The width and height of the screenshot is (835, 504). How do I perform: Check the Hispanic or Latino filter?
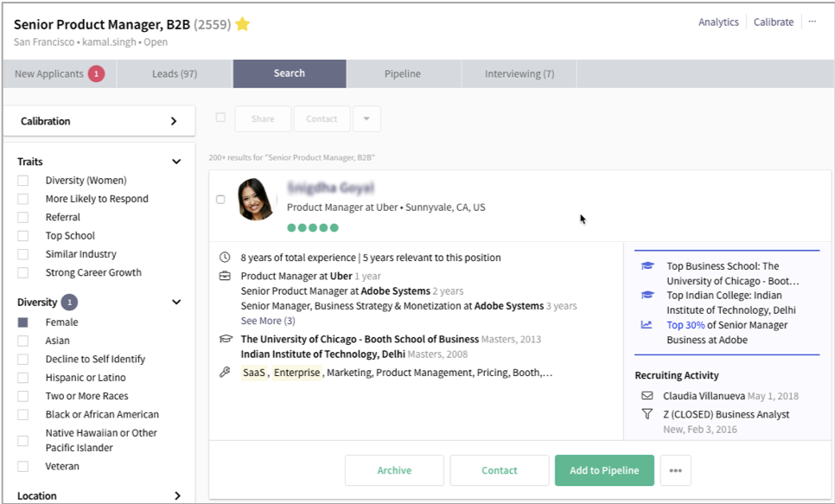[22, 378]
